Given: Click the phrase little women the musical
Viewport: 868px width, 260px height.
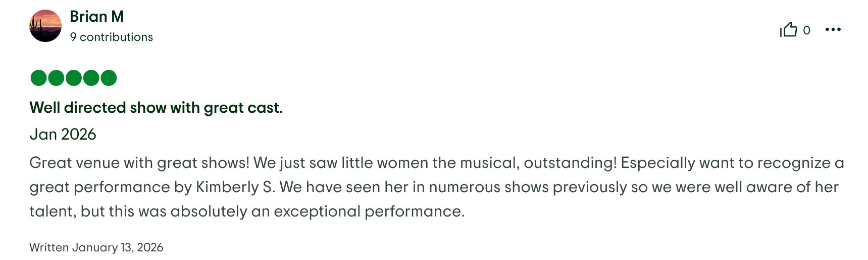Looking at the screenshot, I should [430, 163].
